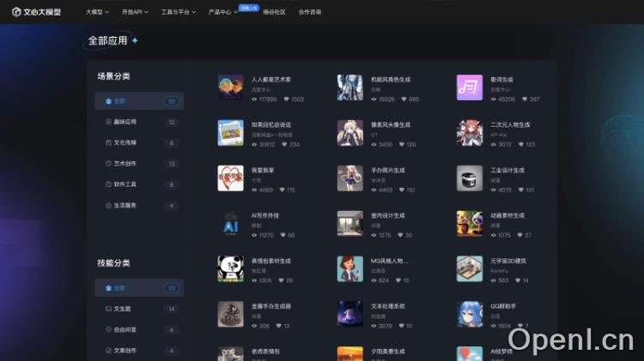This screenshot has height=361, width=644.
Task: Open the 二次元人物生成 thumbnail
Action: click(470, 133)
